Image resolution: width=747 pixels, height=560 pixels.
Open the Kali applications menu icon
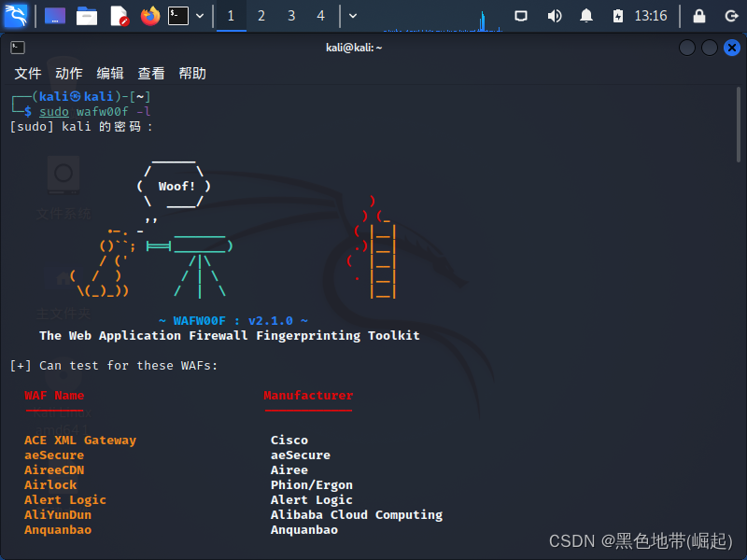16,16
